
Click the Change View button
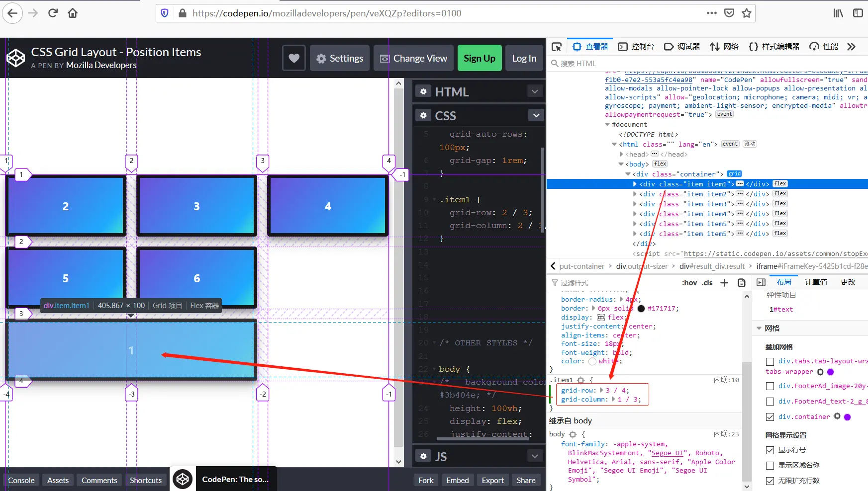click(414, 58)
